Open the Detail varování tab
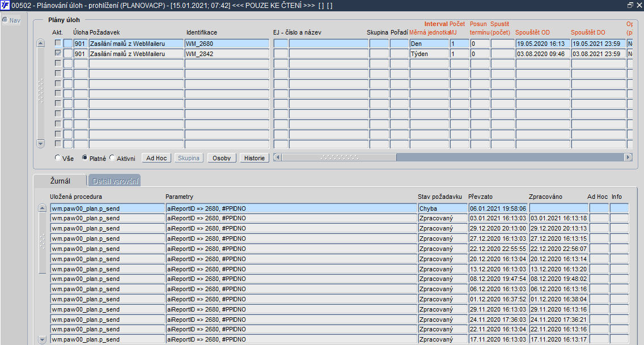Image resolution: width=644 pixels, height=345 pixels. click(x=115, y=181)
